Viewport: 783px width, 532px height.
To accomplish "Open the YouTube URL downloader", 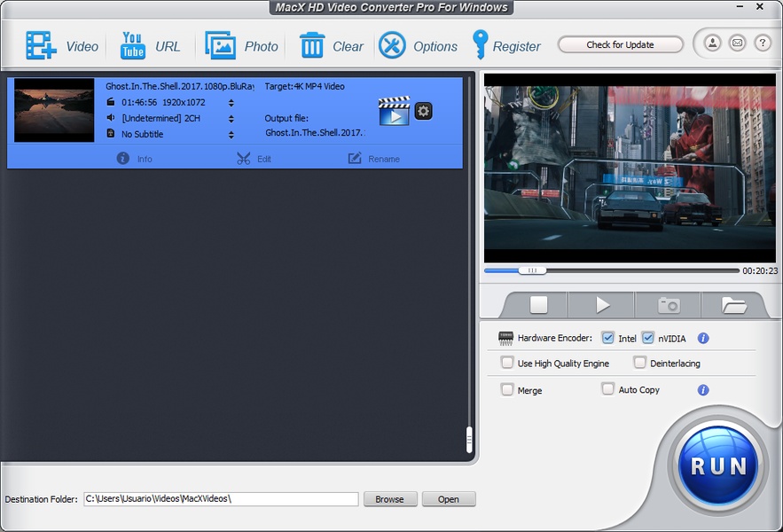I will point(133,45).
